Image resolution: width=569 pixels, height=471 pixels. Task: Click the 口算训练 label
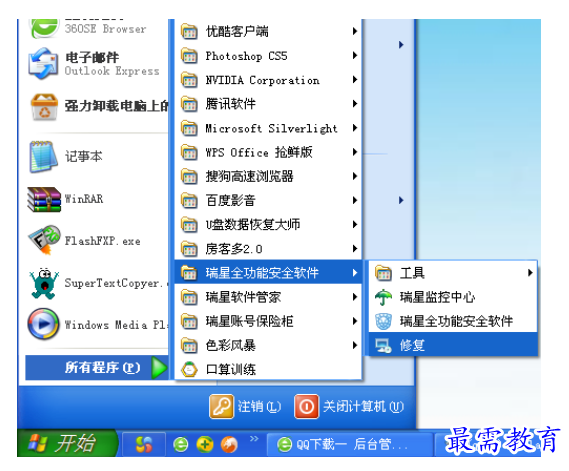(x=230, y=370)
